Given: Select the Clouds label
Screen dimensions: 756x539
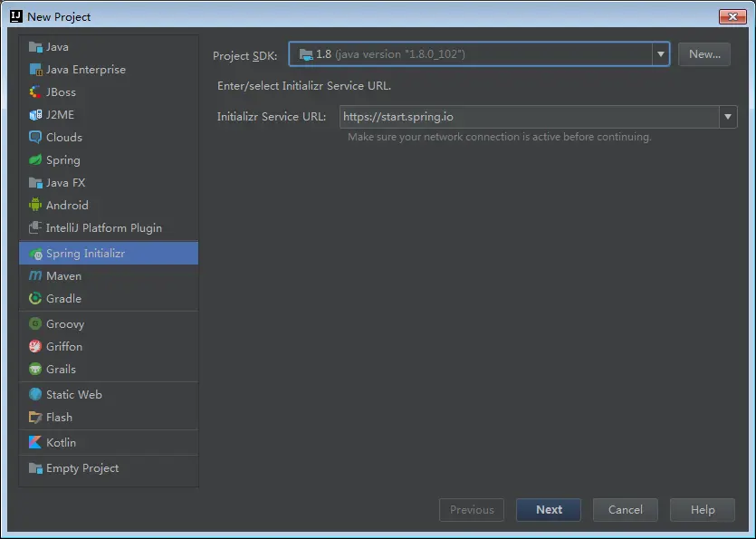Looking at the screenshot, I should pos(64,138).
